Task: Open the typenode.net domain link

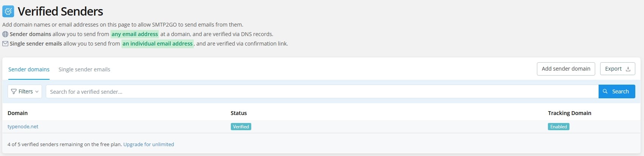Action: pyautogui.click(x=23, y=127)
